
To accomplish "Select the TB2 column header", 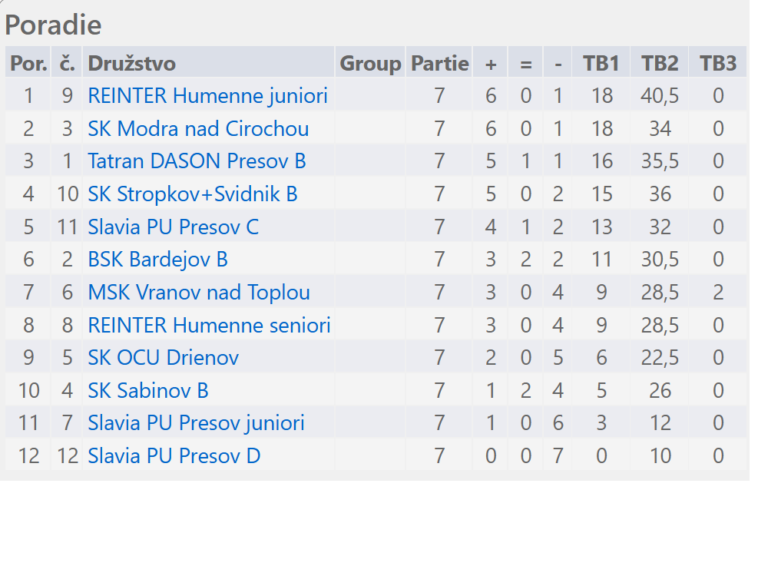I will (660, 63).
